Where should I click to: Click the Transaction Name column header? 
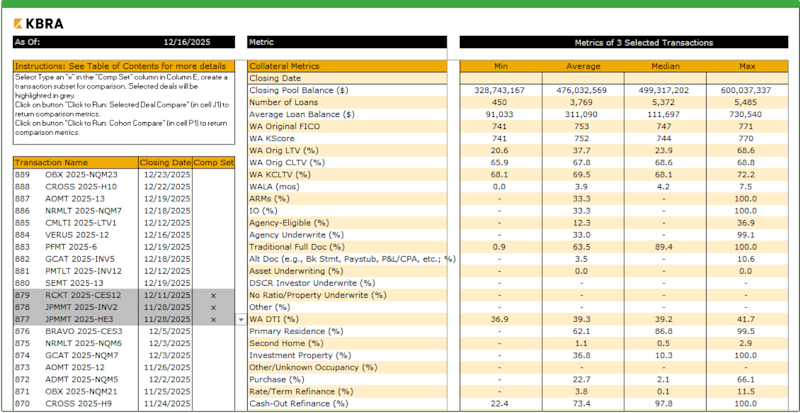[76, 162]
